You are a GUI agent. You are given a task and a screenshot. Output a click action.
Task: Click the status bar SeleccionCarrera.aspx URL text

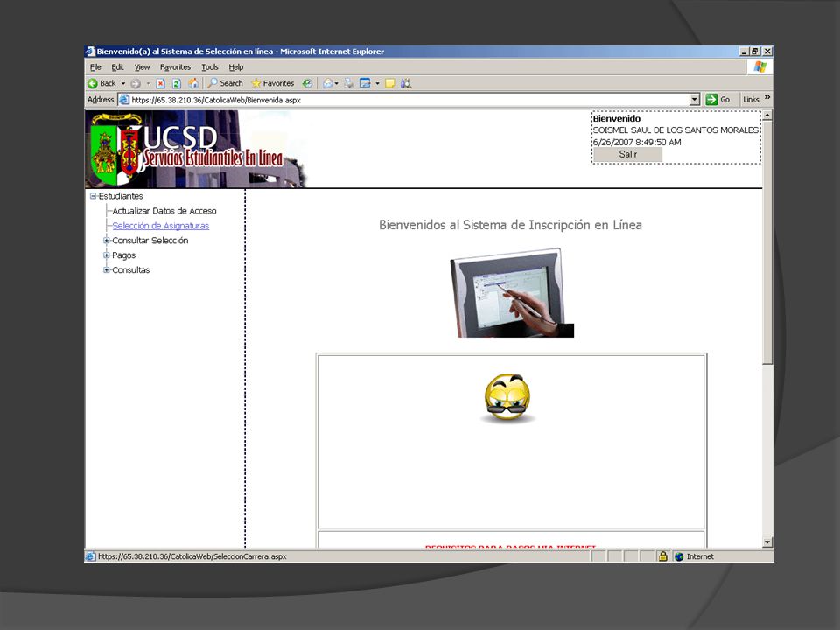[x=192, y=556]
